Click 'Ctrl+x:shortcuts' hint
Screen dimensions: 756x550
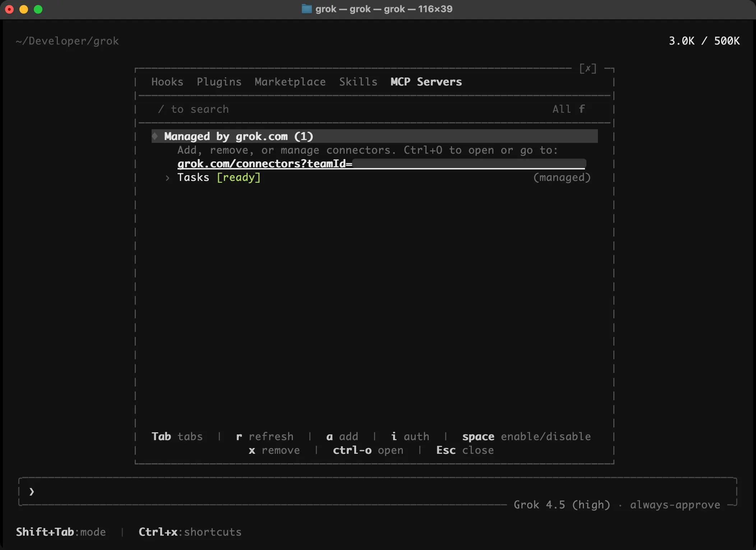[190, 532]
